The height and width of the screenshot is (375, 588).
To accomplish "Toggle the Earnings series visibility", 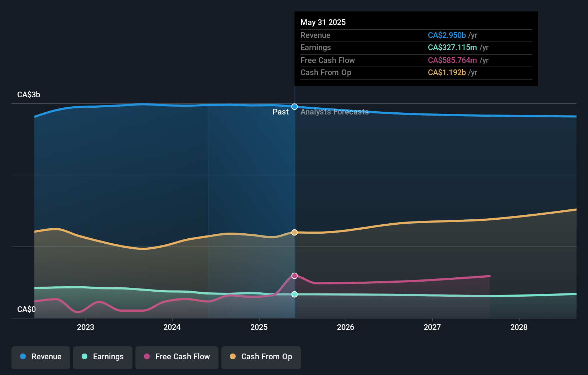I will pos(102,357).
